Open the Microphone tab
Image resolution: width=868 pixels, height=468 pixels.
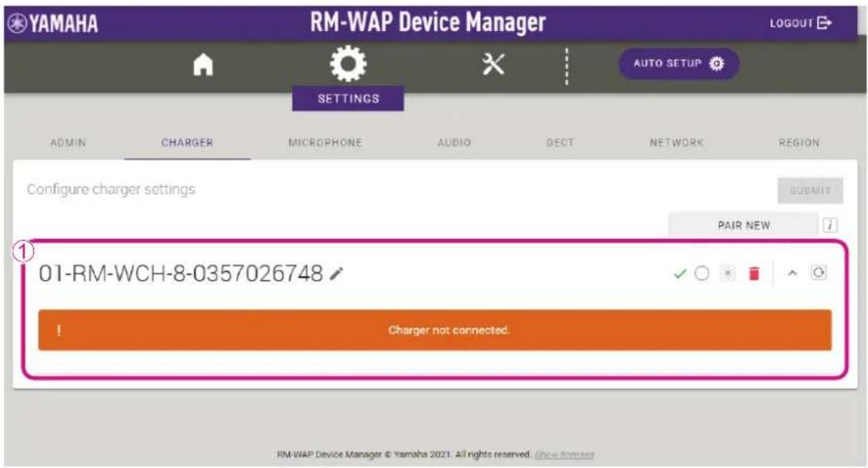click(325, 143)
